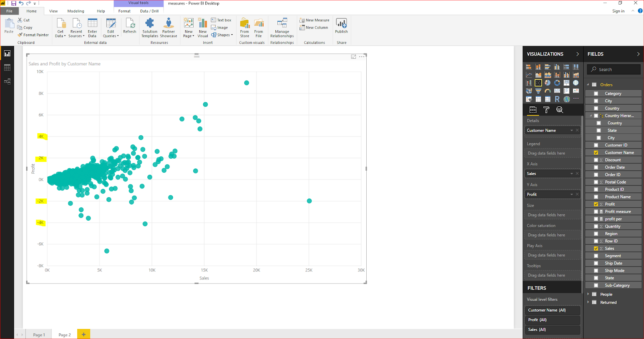Click the Publish button
Screen dimensions: 644x339
pos(341,27)
